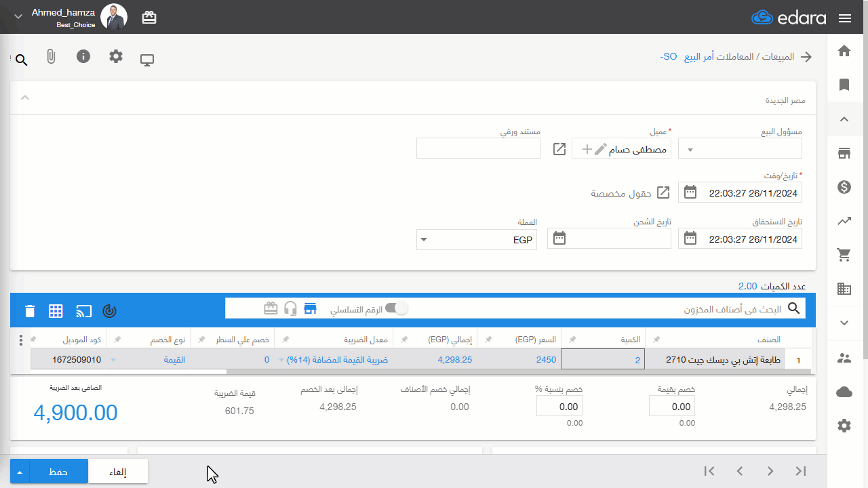
Task: Open the table columns three-dot menu
Action: pos(20,340)
